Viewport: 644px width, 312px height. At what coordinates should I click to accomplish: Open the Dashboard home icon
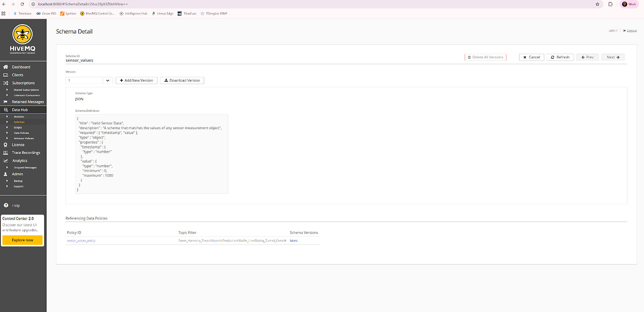click(6, 67)
